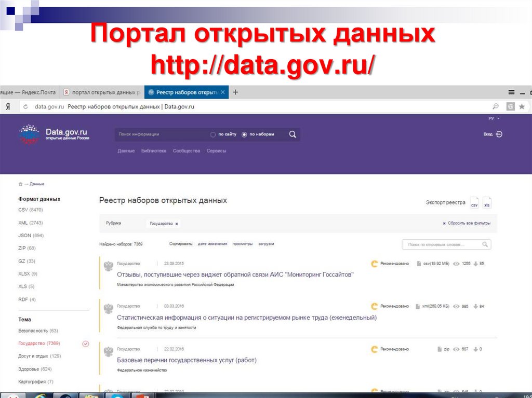Viewport: 532px width, 398px height.
Task: Click the Вход login icon
Action: (499, 134)
